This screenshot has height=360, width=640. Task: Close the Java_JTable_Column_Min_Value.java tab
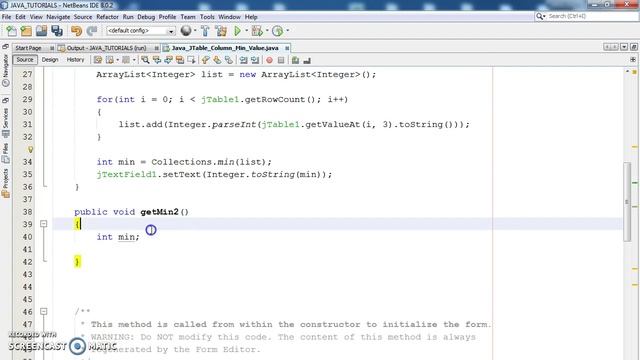pos(287,48)
